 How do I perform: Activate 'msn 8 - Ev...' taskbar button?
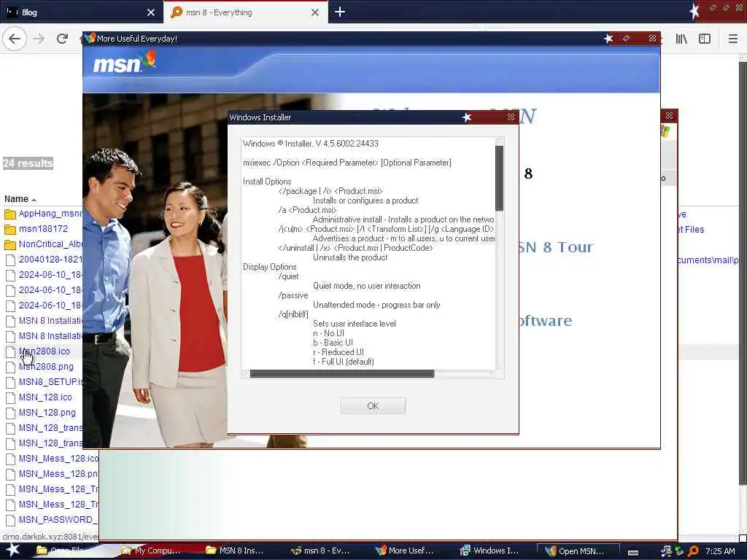click(x=320, y=551)
